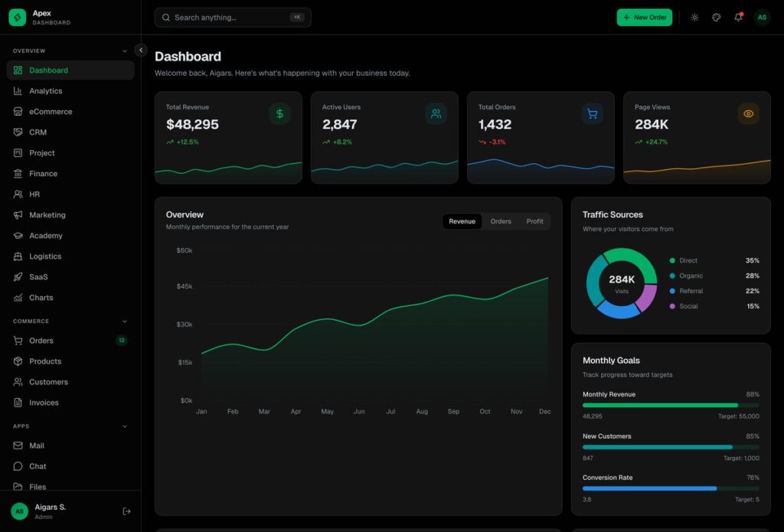Open the Total Revenue card
784x532 pixels.
pyautogui.click(x=228, y=138)
